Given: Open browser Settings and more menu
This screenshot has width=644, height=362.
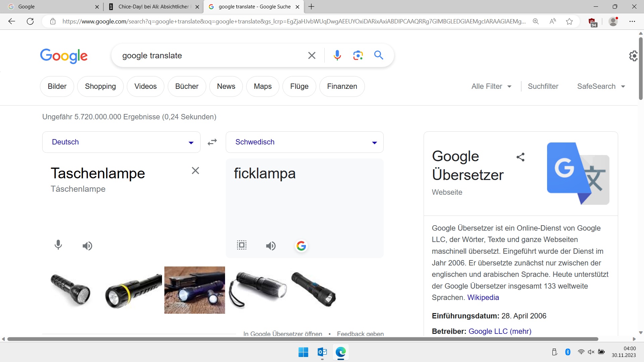Looking at the screenshot, I should 632,21.
